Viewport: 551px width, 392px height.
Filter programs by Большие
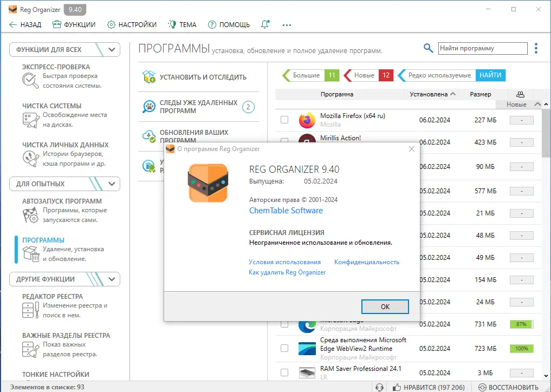coord(310,75)
